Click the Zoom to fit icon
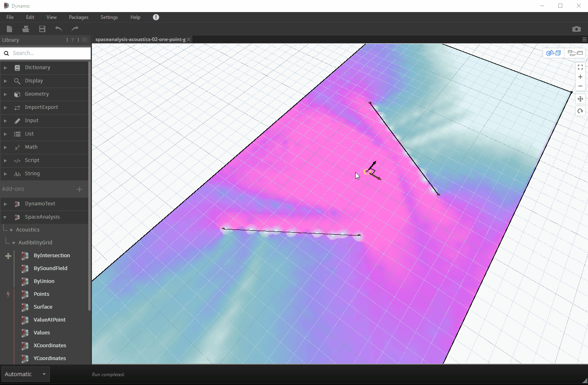588x385 pixels. pyautogui.click(x=580, y=67)
